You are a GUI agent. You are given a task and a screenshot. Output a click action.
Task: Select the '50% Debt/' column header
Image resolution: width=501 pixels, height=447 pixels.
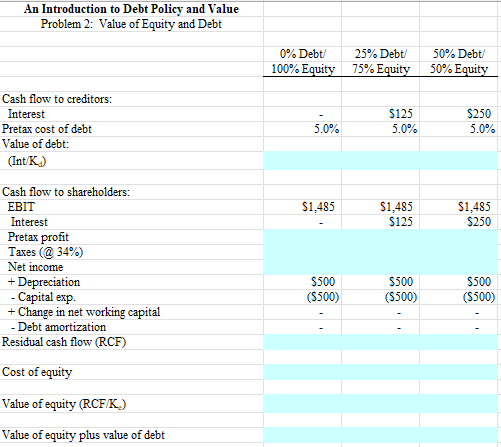pos(459,54)
